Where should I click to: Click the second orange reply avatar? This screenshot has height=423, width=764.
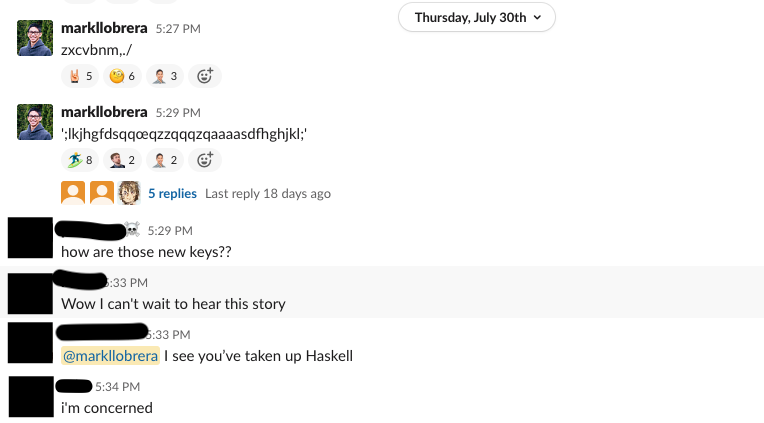coord(101,193)
